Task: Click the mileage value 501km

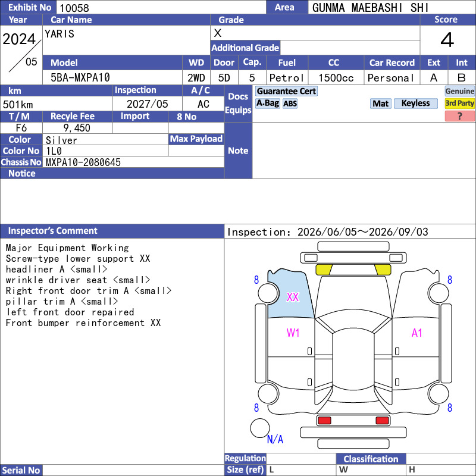Action: point(18,105)
